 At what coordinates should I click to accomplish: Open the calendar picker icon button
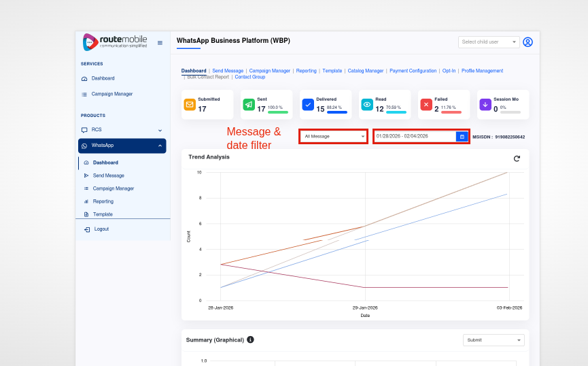pyautogui.click(x=462, y=137)
